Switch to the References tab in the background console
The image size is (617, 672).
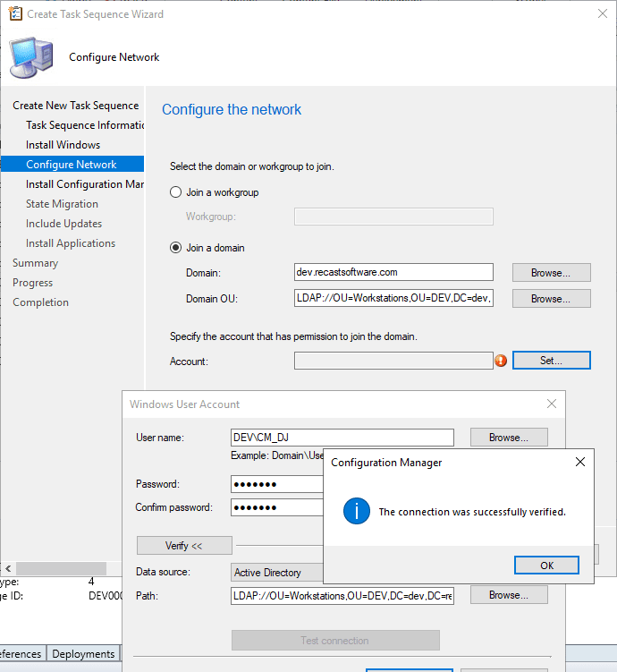21,654
